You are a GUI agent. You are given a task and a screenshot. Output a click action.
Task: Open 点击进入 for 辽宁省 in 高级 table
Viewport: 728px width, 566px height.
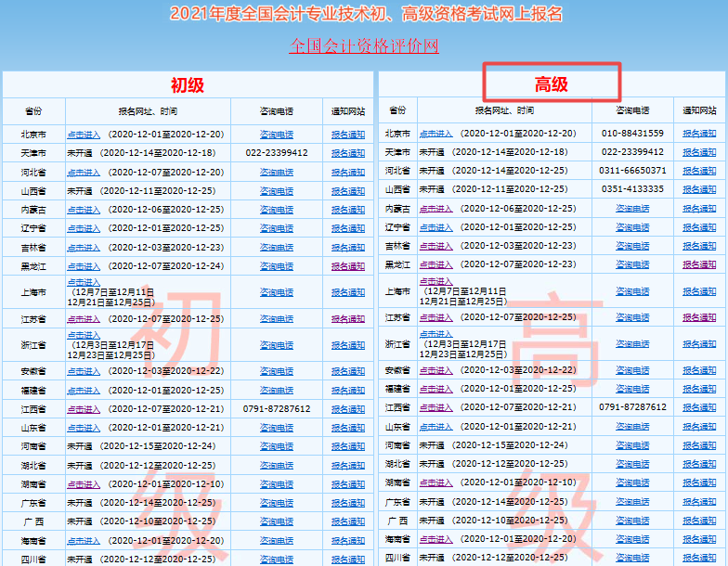tap(436, 228)
